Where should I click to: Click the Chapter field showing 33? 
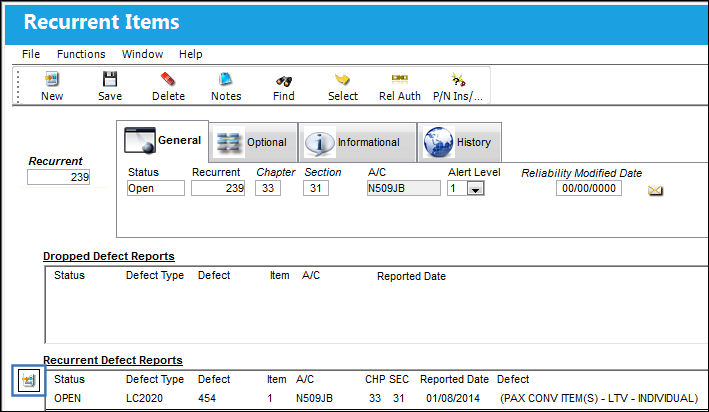coord(268,188)
